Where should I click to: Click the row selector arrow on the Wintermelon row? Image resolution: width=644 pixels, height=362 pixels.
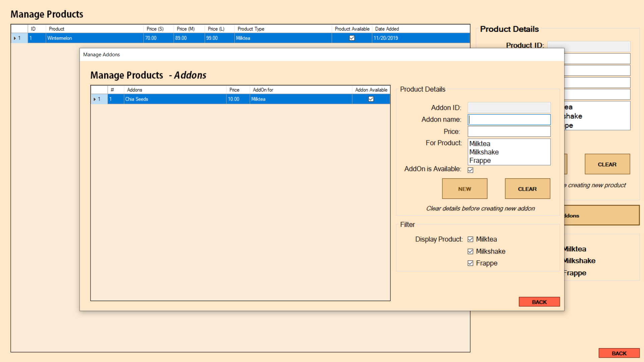[x=15, y=38]
